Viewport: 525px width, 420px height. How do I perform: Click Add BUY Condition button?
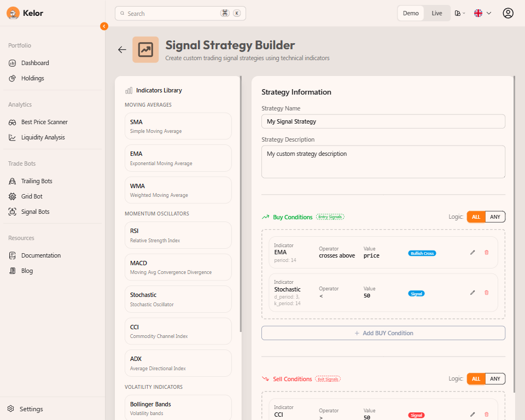pos(383,333)
